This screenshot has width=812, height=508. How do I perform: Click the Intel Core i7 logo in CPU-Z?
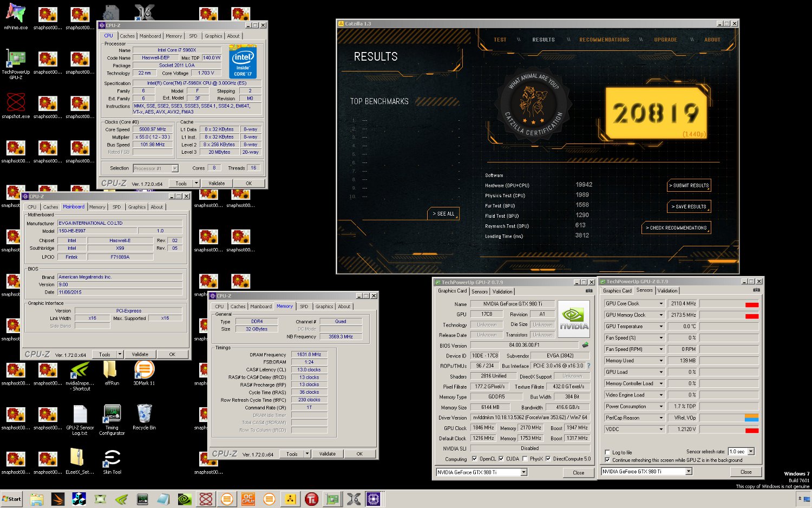(243, 63)
